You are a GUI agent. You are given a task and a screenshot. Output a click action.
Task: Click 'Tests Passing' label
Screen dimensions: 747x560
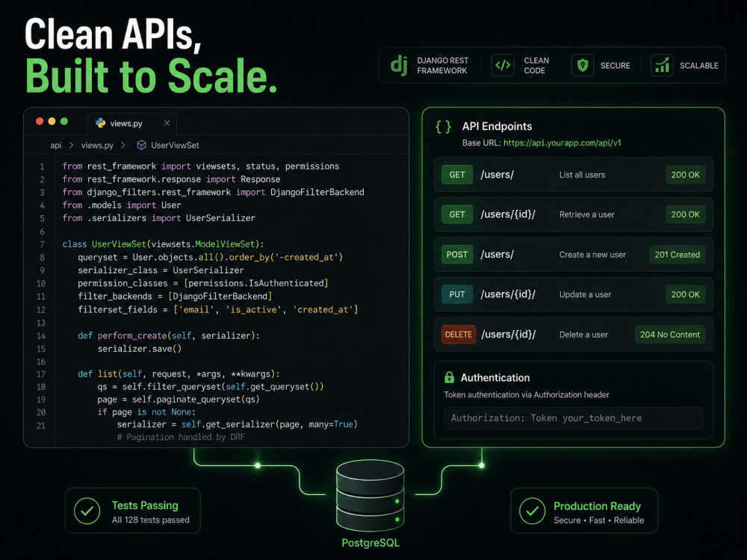click(x=145, y=505)
